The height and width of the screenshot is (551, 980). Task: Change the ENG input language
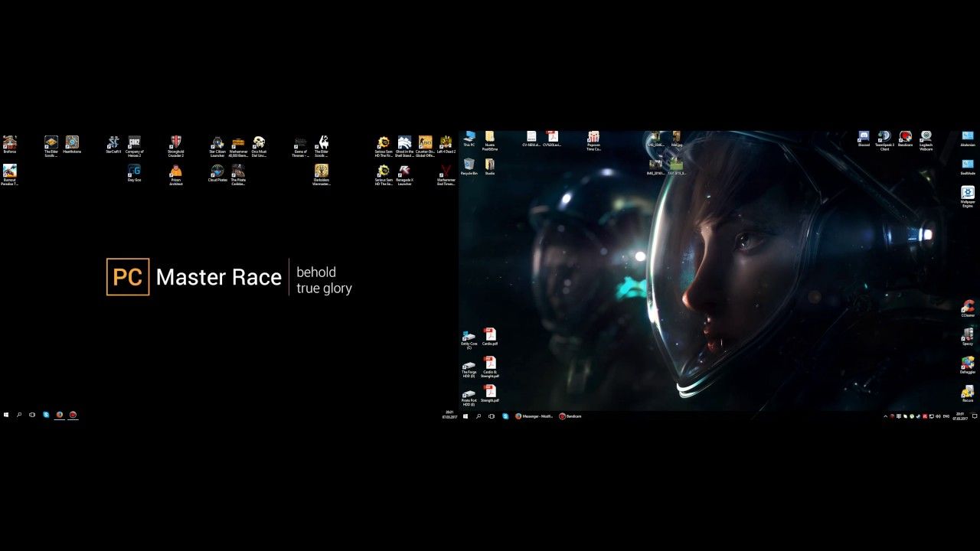pos(946,416)
